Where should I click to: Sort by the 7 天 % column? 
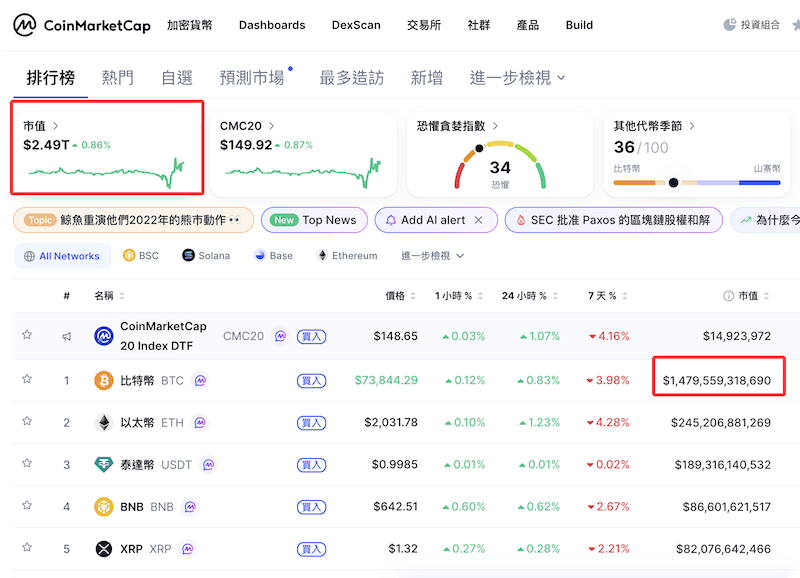pos(607,296)
